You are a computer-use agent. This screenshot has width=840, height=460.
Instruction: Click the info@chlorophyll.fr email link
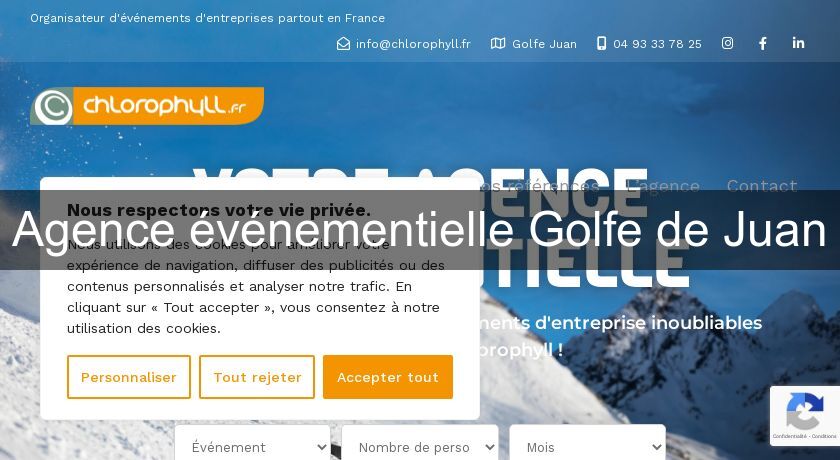pyautogui.click(x=413, y=44)
